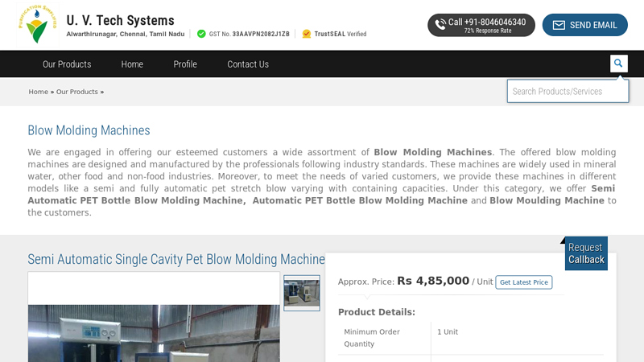The width and height of the screenshot is (644, 362).
Task: Click the phone icon in Call button
Action: [x=440, y=25]
